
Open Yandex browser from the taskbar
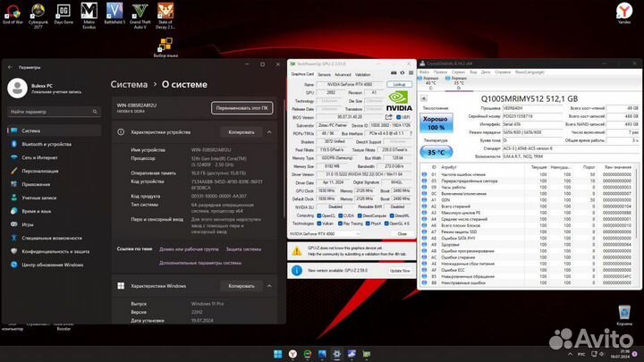point(292,354)
